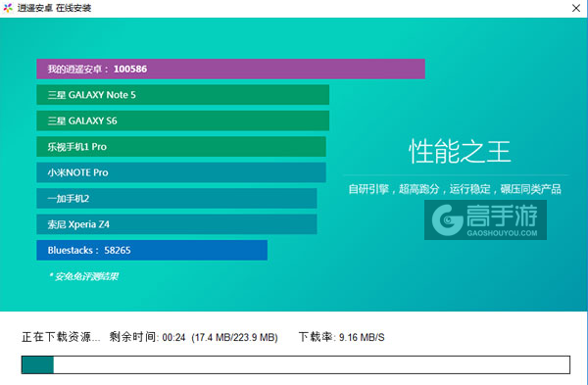Click the 安兔兔评测结果 footnote
This screenshot has width=588, height=385.
coord(83,276)
